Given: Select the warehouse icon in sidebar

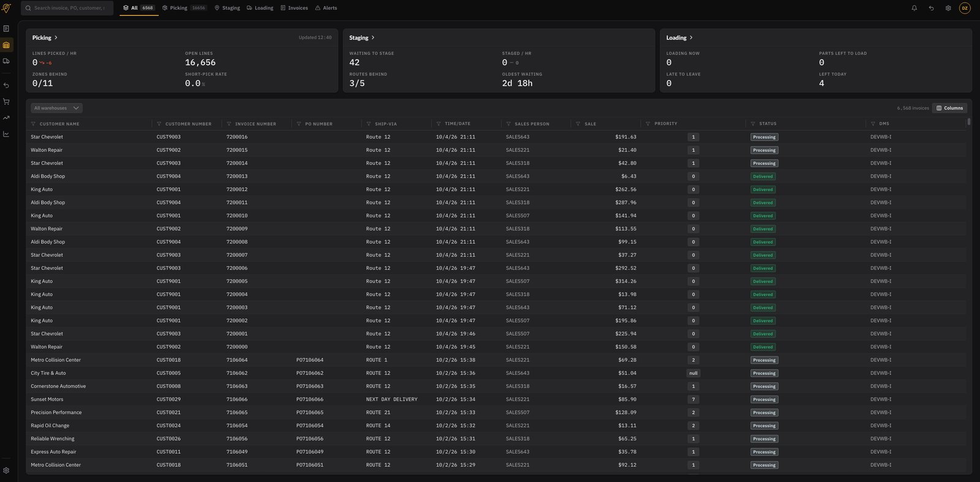Looking at the screenshot, I should (x=6, y=45).
